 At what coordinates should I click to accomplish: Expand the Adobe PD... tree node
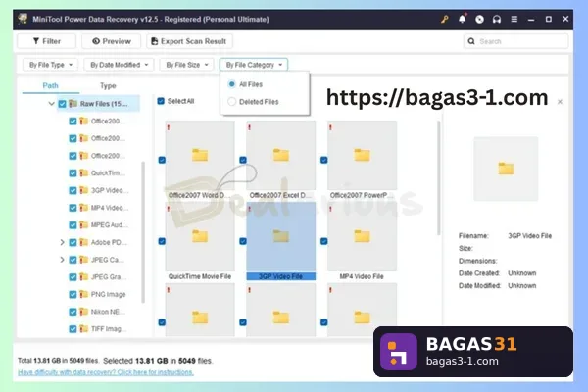coord(63,242)
